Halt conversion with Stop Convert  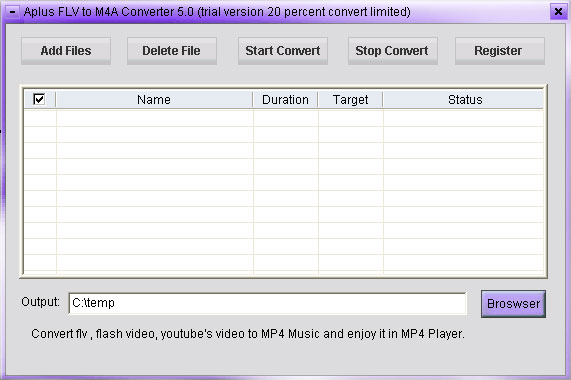[x=392, y=51]
